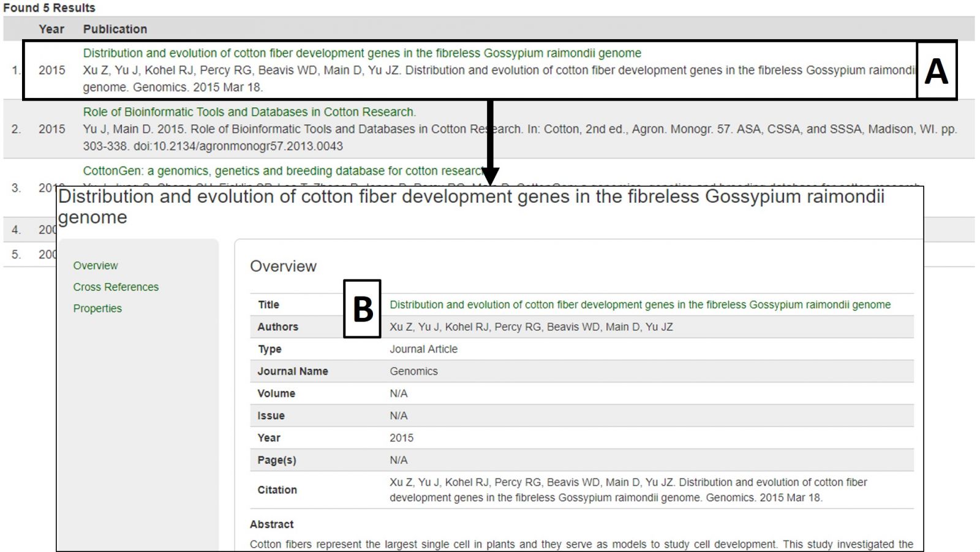Open the first result's green title link
Screen dimensions: 980x552
point(362,53)
